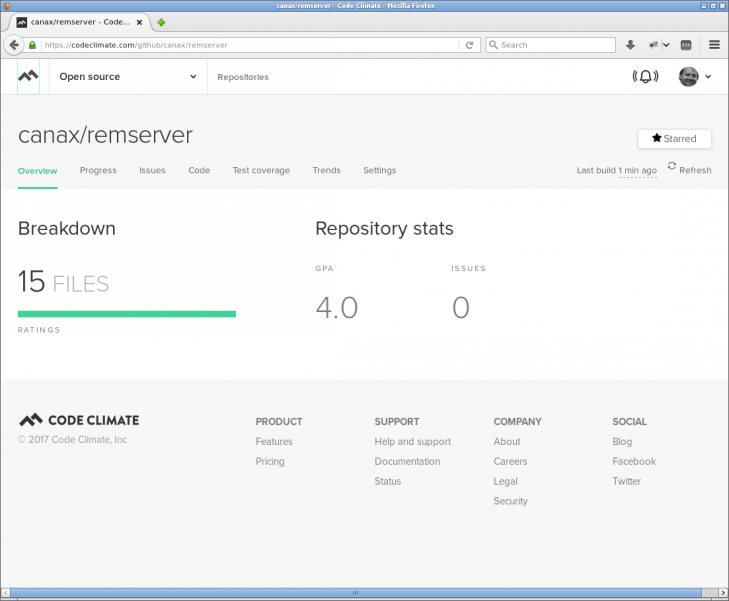
Task: Open the Status footer link
Action: click(x=387, y=481)
